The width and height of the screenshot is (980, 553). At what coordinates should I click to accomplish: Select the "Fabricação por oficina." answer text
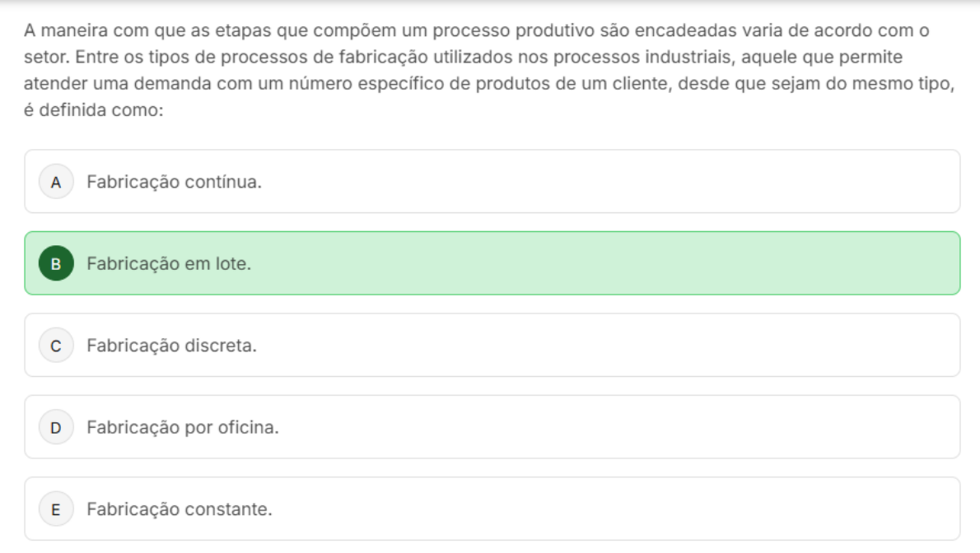183,427
